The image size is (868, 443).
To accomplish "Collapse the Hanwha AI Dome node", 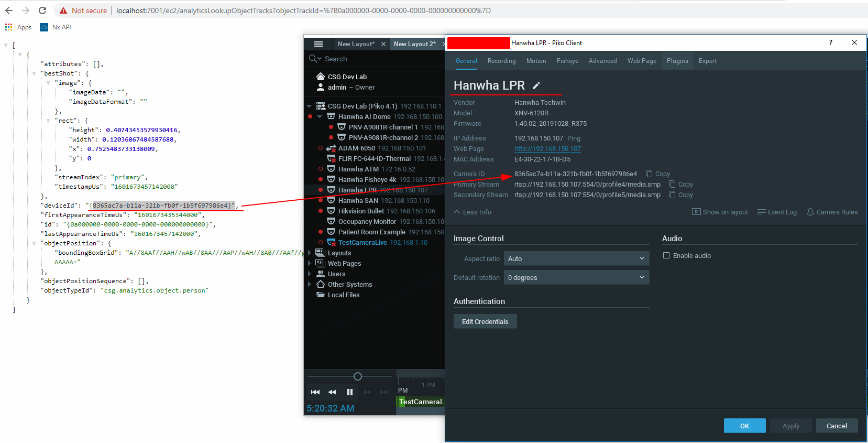I will pos(320,116).
